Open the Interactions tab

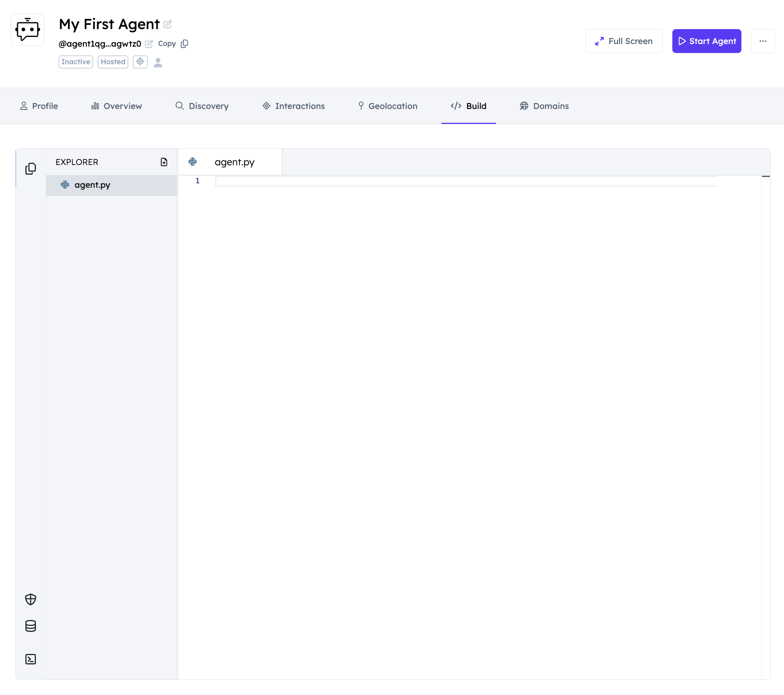pos(294,106)
